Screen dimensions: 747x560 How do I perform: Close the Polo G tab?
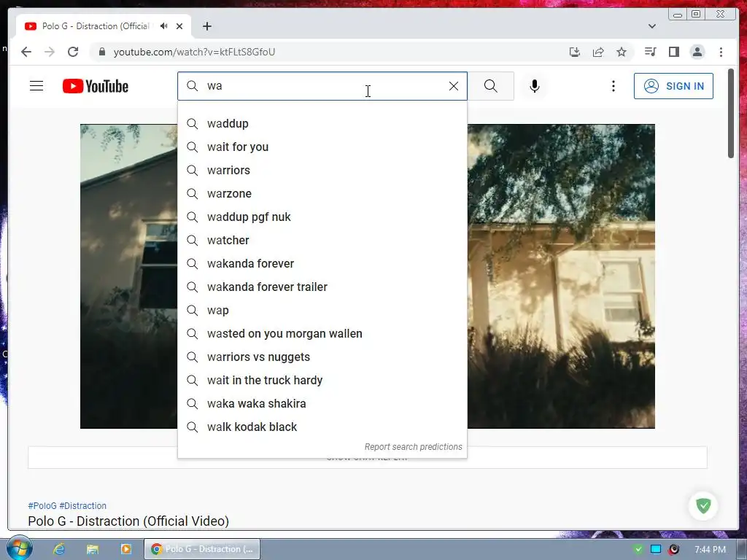click(179, 26)
